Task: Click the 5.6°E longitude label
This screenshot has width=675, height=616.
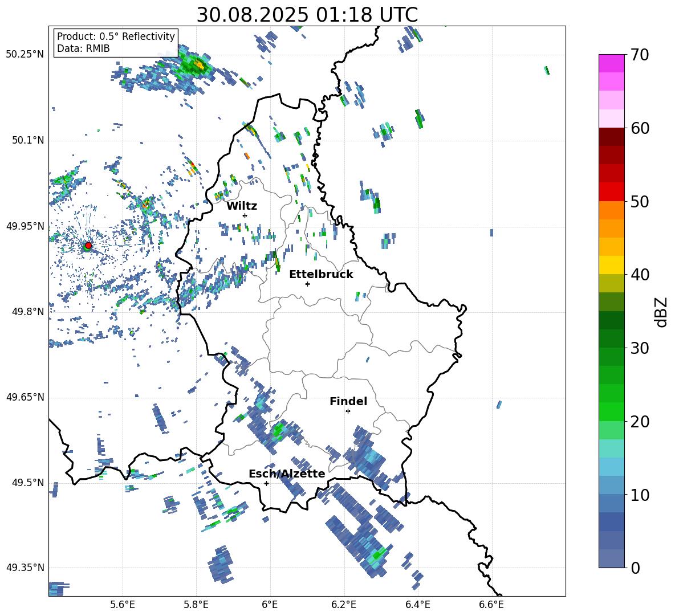Action: point(123,605)
